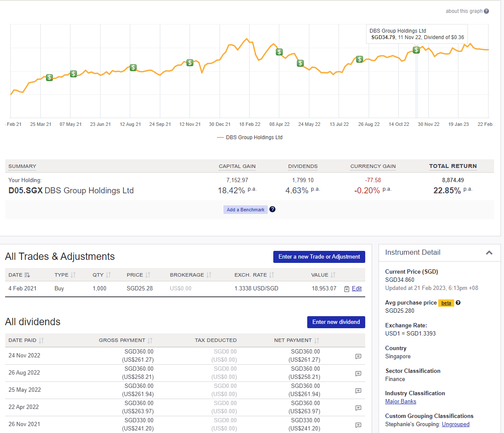Sort trades by the PRICE column
This screenshot has width=504, height=433.
[x=138, y=275]
